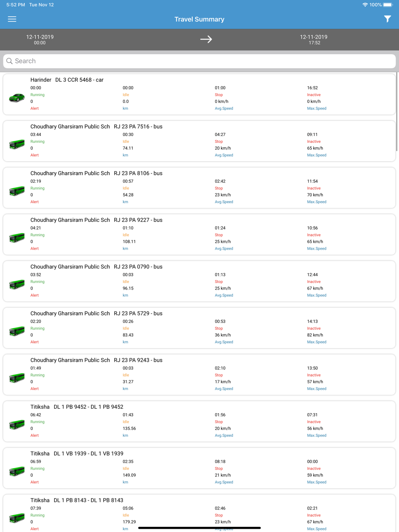Click Running label in RJ 23 PA 8106 row
Image resolution: width=399 pixels, height=532 pixels.
coord(38,188)
